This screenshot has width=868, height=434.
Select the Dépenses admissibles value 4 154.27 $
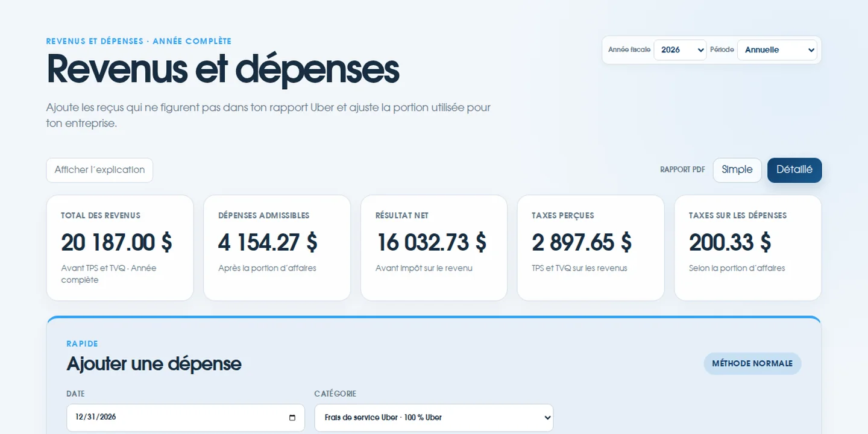268,242
